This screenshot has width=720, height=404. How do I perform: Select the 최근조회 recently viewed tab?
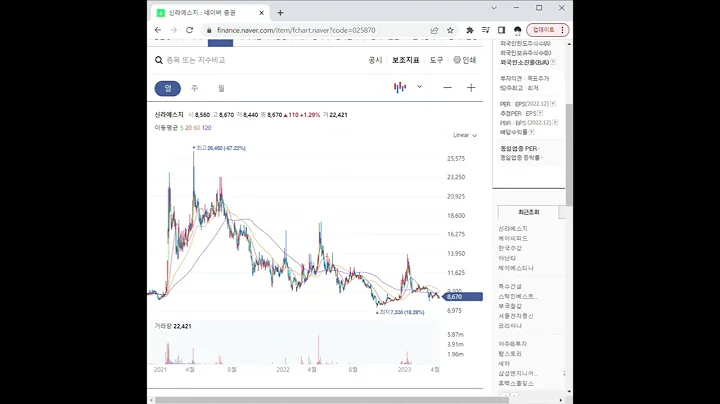pyautogui.click(x=529, y=212)
